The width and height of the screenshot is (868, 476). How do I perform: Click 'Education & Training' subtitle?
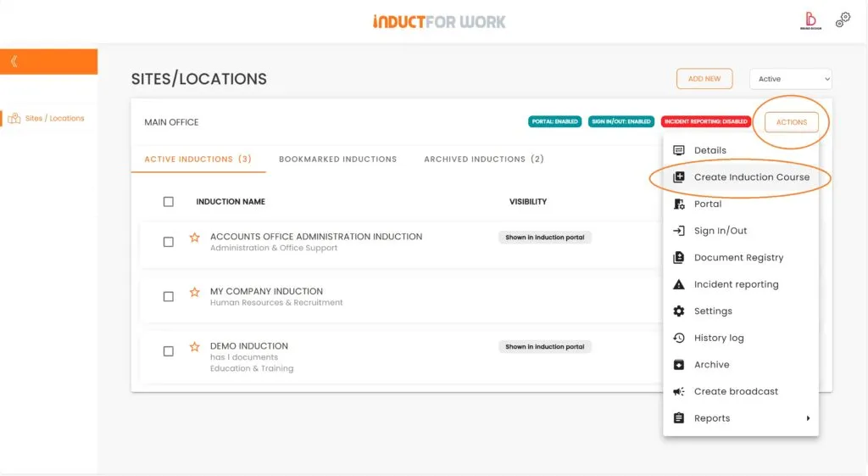(x=252, y=368)
